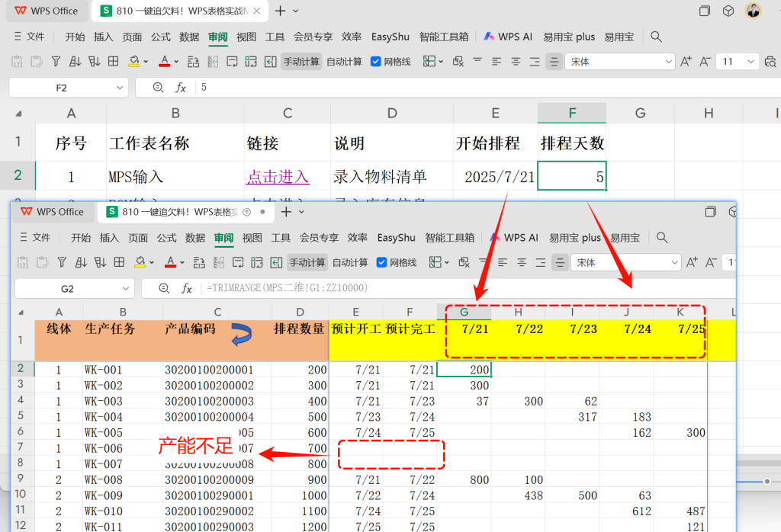Center-align text using back window toolbar
This screenshot has width=781, height=532.
coord(516,61)
